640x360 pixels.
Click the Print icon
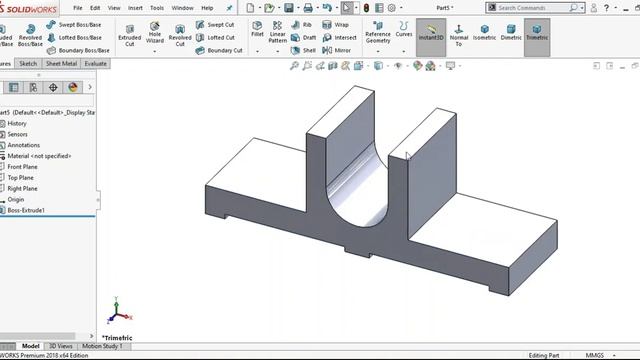308,8
